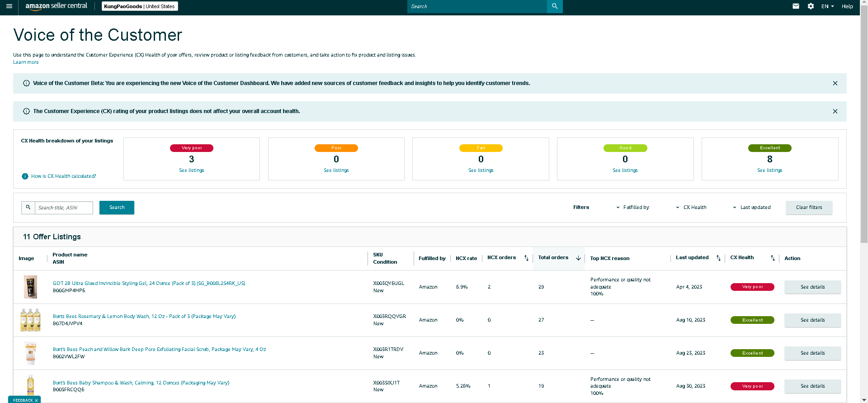Open How is CX Health calculated link

coord(64,176)
